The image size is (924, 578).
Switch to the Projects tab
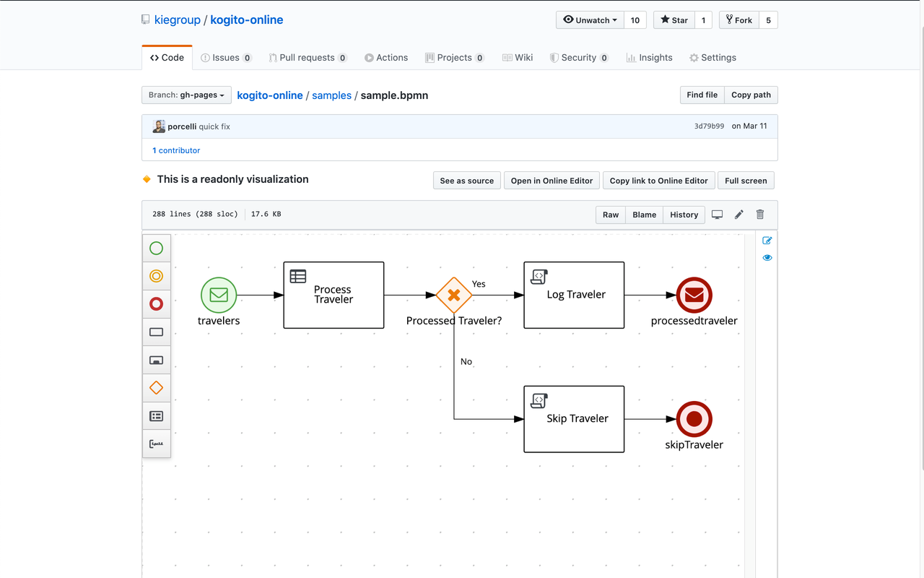pos(454,58)
